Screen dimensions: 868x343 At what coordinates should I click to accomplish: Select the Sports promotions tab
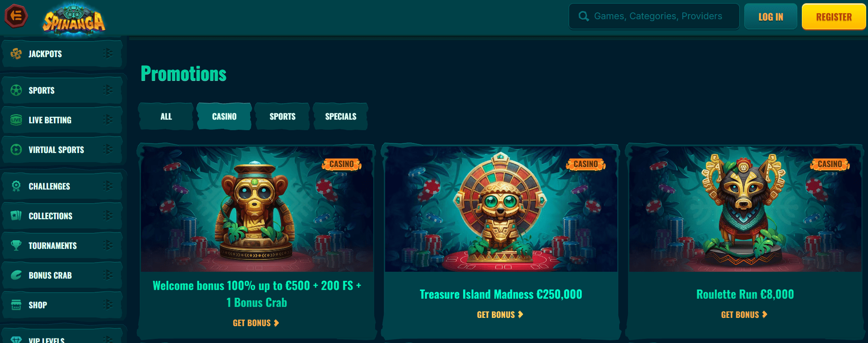point(282,116)
